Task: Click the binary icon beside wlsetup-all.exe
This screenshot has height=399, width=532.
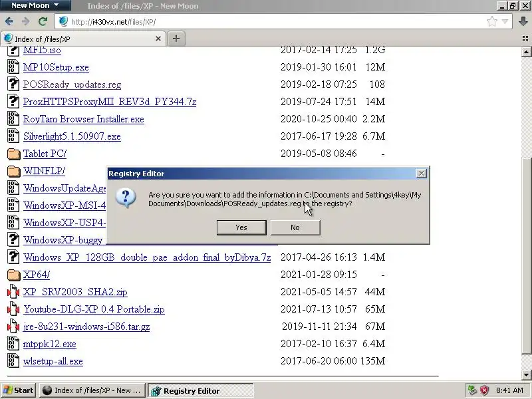Action: pos(13,361)
